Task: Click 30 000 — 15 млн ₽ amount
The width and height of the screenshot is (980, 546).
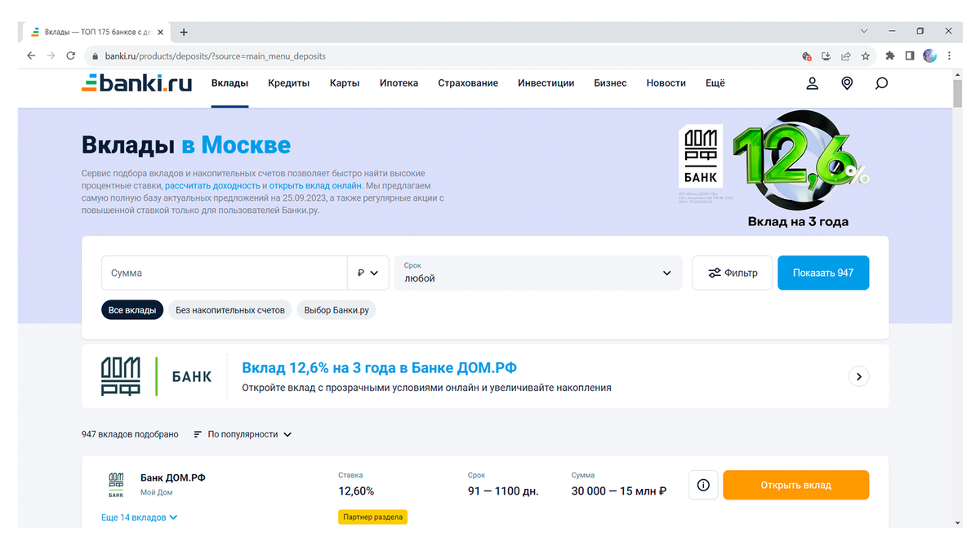Action: pyautogui.click(x=619, y=491)
